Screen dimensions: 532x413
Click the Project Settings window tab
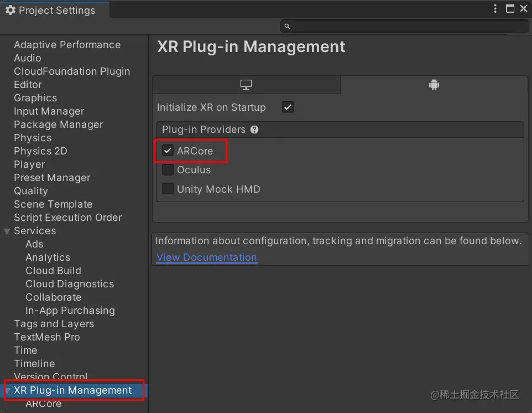(x=55, y=10)
